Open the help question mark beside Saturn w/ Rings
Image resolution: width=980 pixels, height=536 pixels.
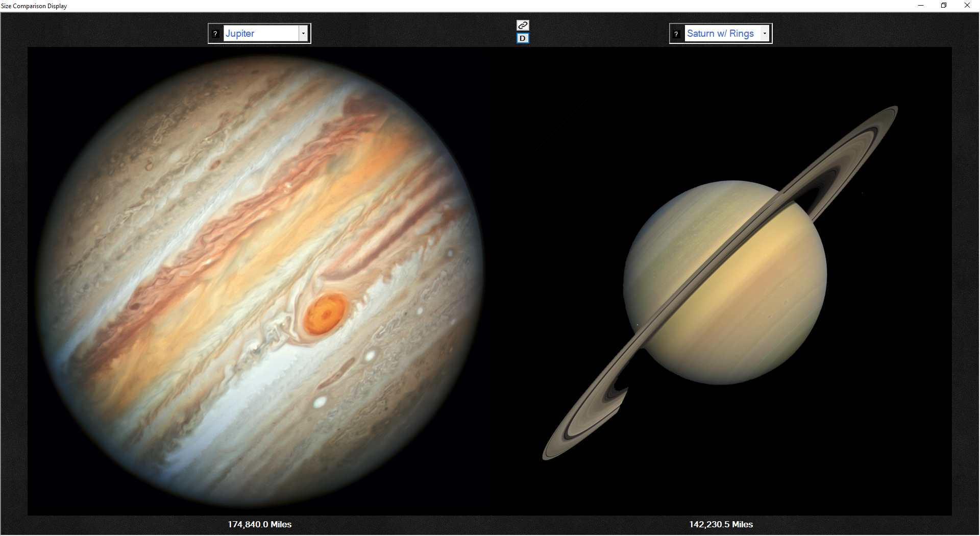[676, 34]
